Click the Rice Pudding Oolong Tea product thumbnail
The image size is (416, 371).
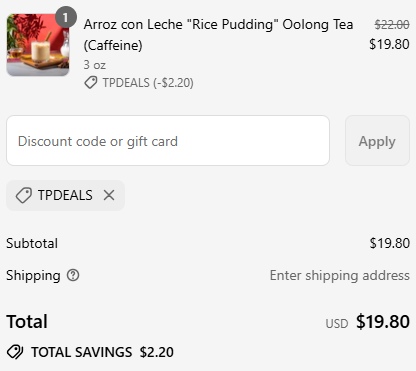coord(38,45)
